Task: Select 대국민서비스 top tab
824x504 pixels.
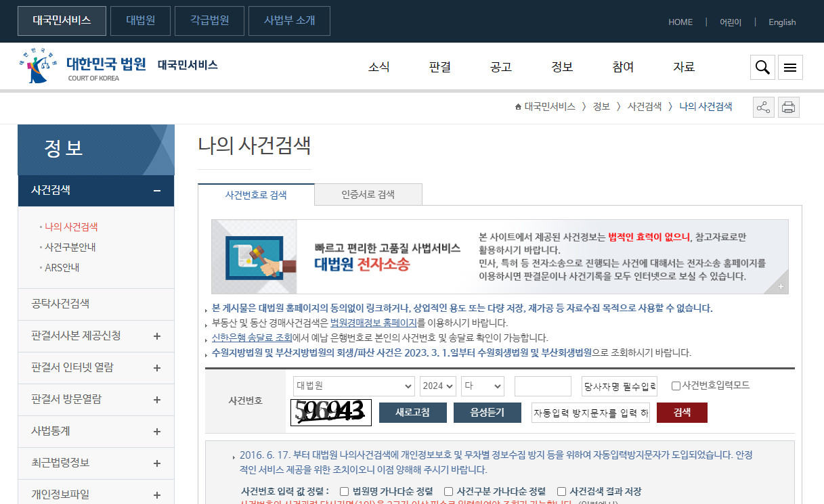Action: tap(62, 21)
